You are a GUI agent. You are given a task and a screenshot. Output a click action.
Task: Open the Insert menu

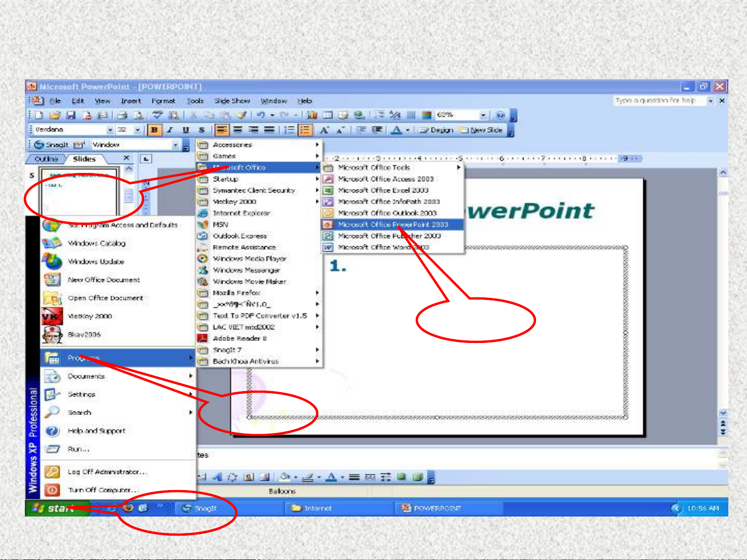pyautogui.click(x=131, y=101)
